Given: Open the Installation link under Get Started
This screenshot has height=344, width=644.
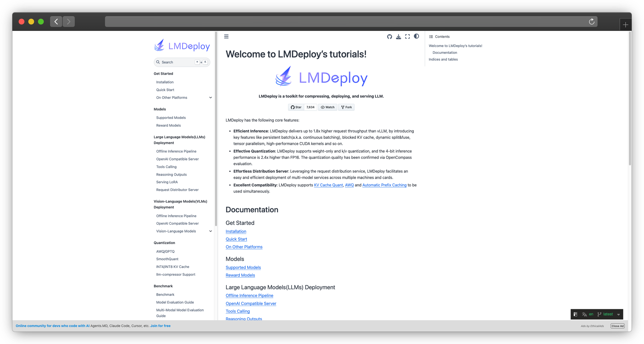Looking at the screenshot, I should pos(236,231).
